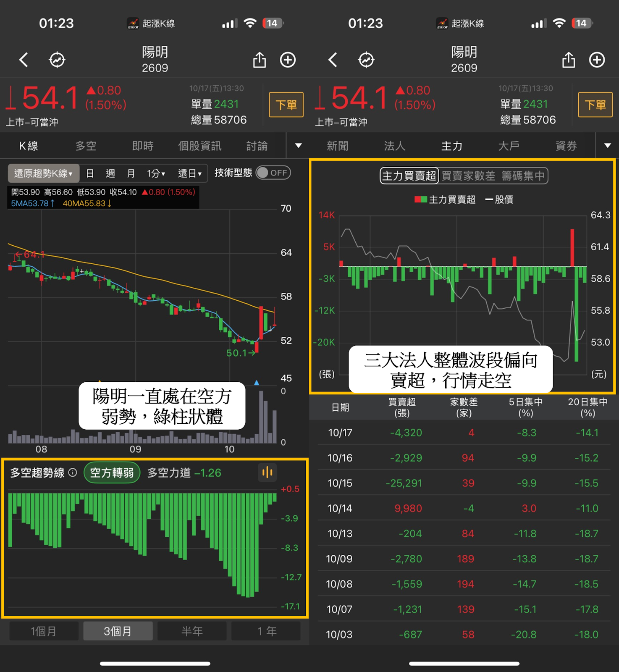This screenshot has height=672, width=619.
Task: Tap the 股價 line legend marker
Action: [x=489, y=199]
